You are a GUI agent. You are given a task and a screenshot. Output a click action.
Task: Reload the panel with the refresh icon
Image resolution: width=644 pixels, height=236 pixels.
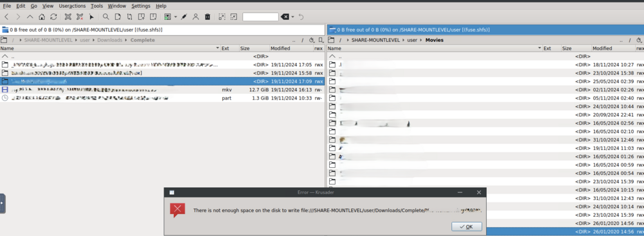(x=53, y=17)
